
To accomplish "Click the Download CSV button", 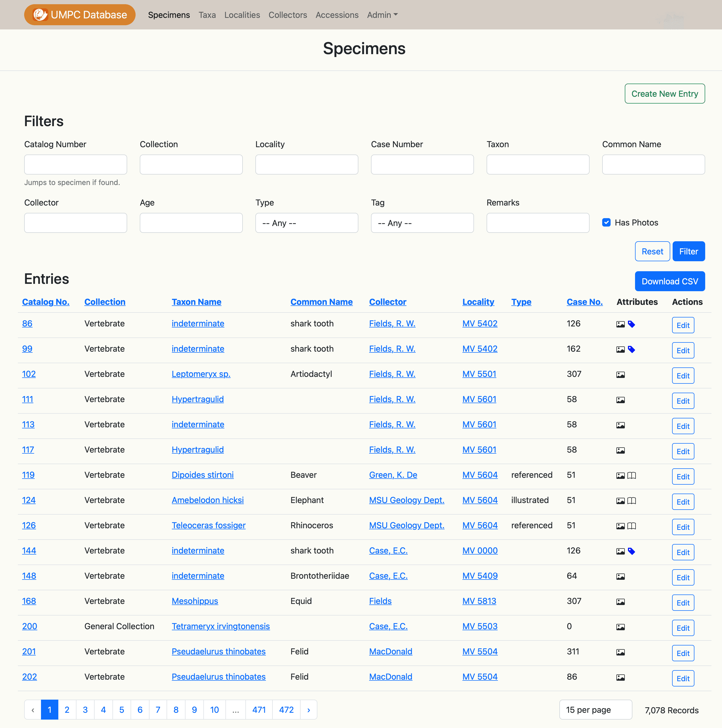I will (x=670, y=281).
